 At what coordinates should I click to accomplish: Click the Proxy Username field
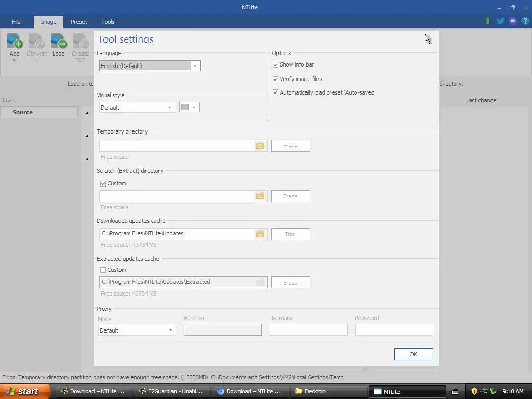tap(309, 329)
